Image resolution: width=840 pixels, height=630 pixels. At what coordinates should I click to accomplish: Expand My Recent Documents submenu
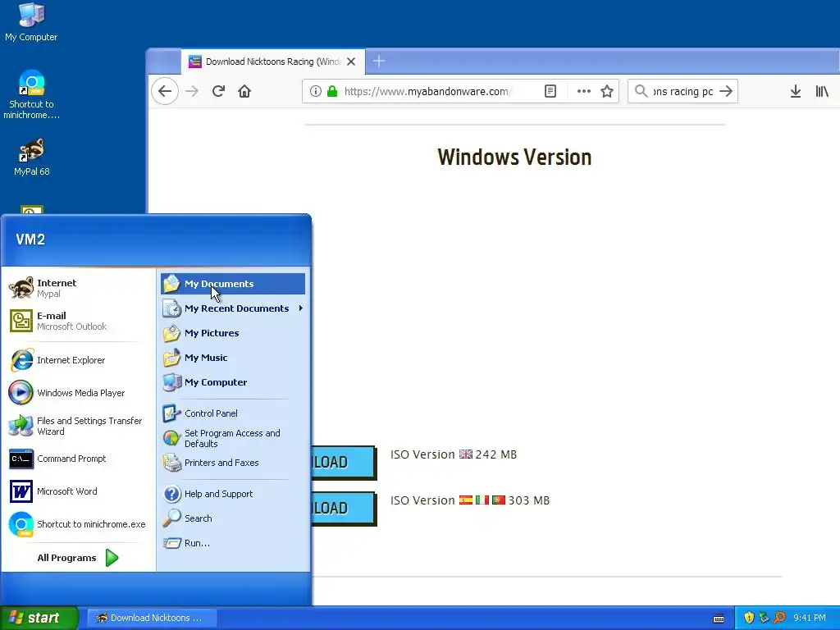pos(233,308)
